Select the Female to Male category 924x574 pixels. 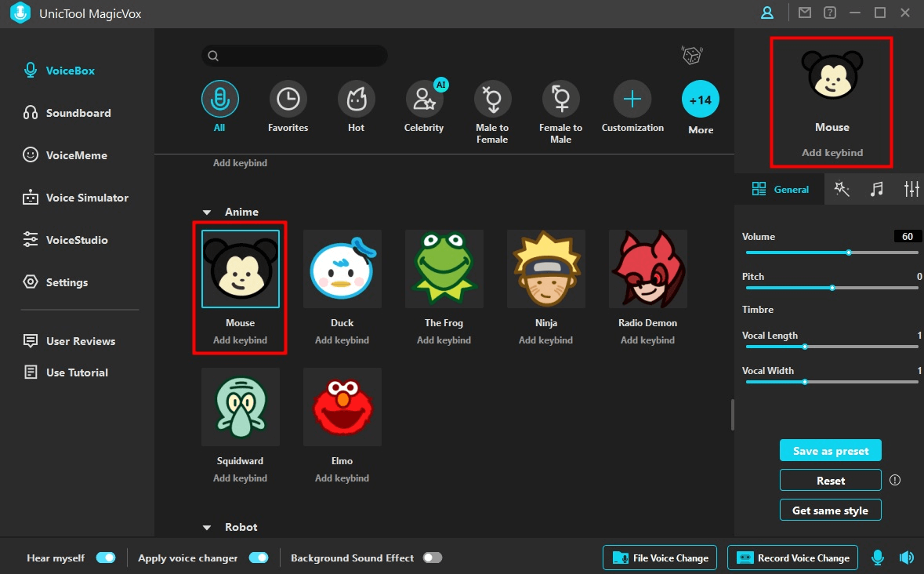[561, 99]
